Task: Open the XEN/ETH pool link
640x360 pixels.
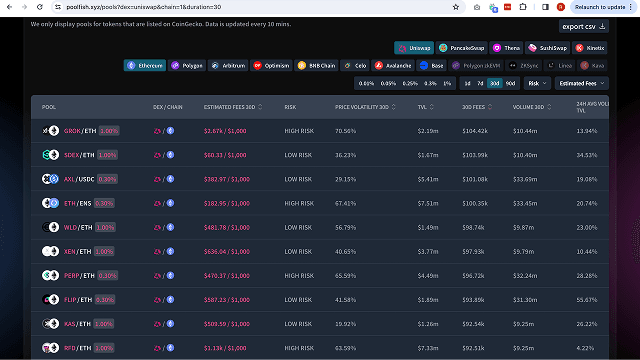Action: (78, 251)
